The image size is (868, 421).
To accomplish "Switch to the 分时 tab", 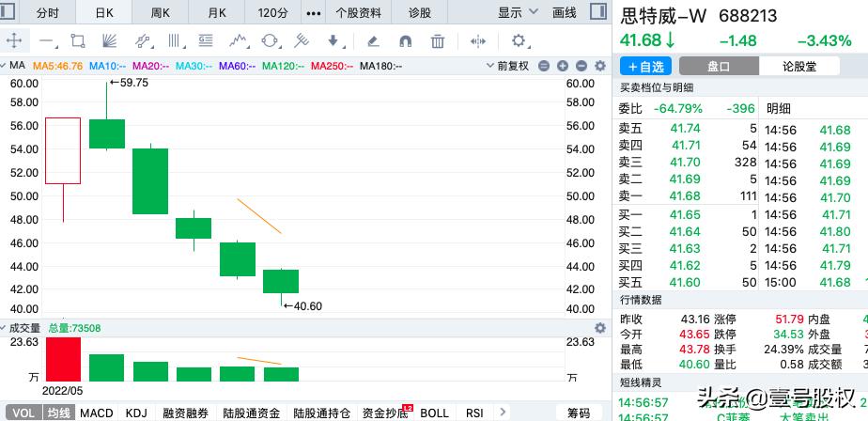I will point(47,12).
